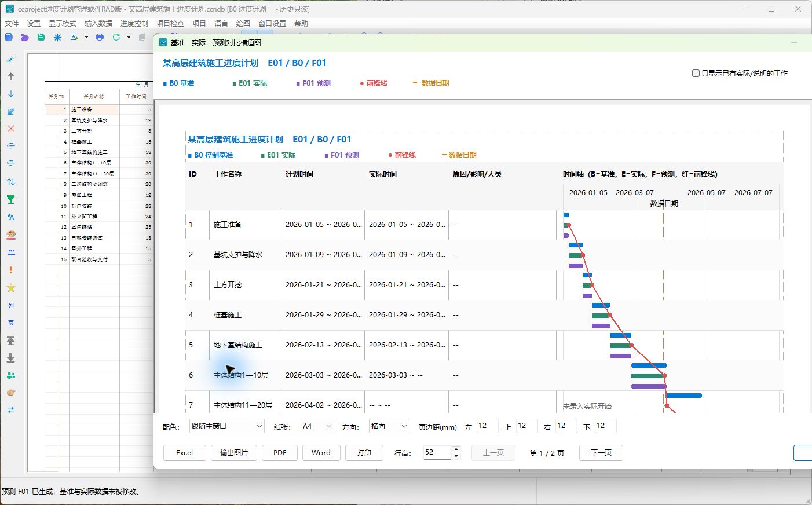Click the color palette icon in sidebar

[11, 235]
